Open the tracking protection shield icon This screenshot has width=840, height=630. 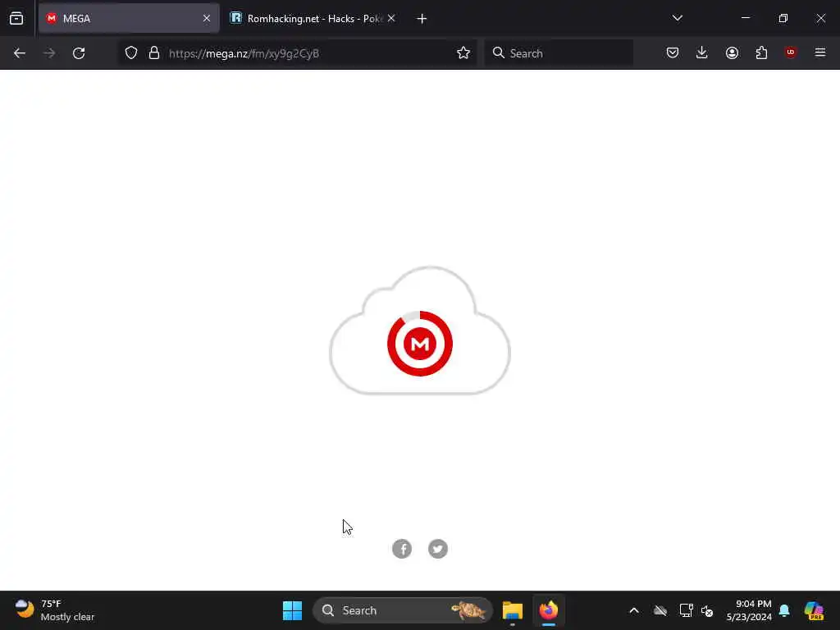click(131, 53)
